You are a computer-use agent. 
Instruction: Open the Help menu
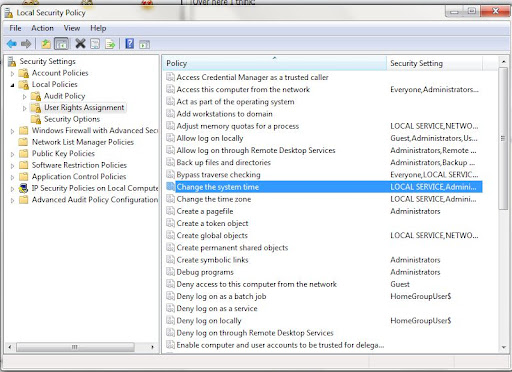point(98,28)
